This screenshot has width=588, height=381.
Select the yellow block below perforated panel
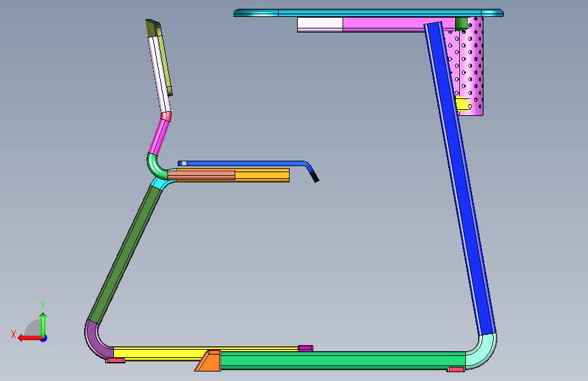(463, 104)
